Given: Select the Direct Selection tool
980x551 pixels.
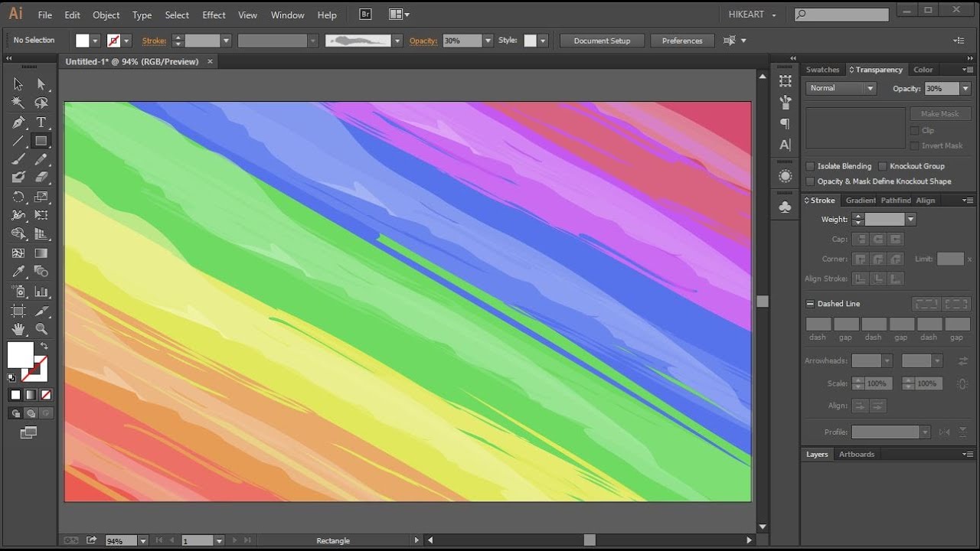Looking at the screenshot, I should (41, 84).
